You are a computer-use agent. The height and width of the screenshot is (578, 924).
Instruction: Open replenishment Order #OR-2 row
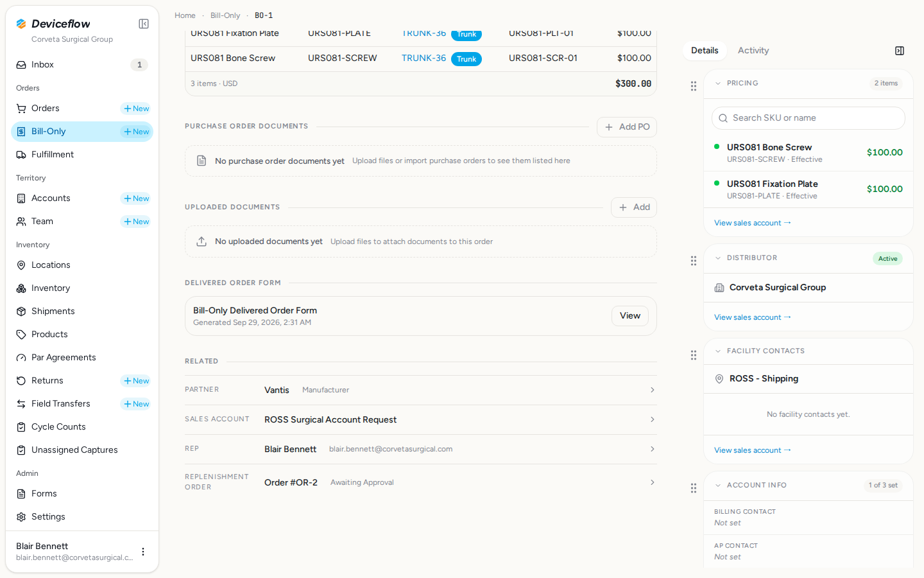coord(421,482)
